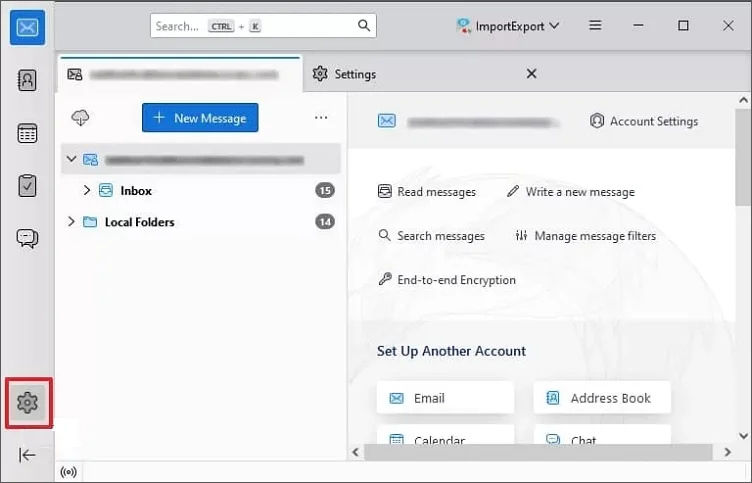Expand the Inbox folder
752x483 pixels.
pos(87,190)
